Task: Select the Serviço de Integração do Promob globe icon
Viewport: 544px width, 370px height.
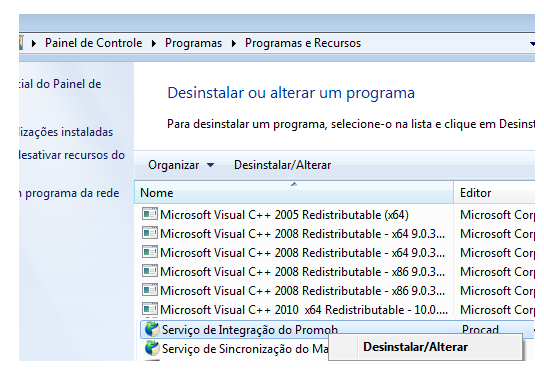Action: pyautogui.click(x=152, y=329)
